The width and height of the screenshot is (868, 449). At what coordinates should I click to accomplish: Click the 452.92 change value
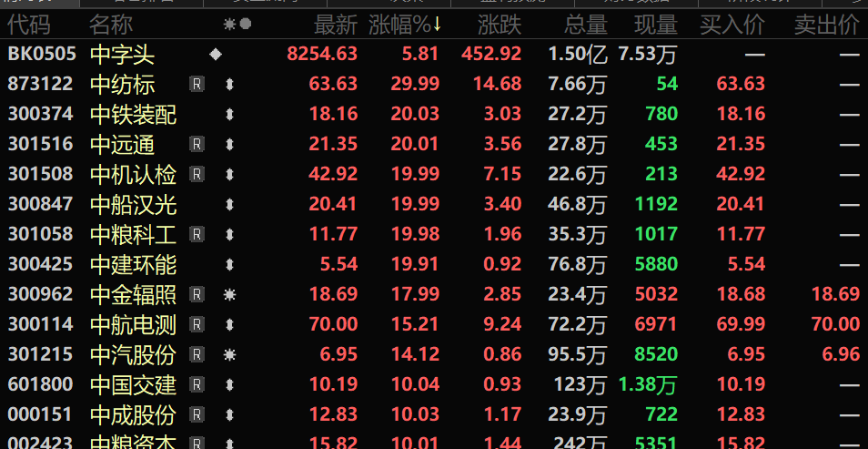pos(491,55)
